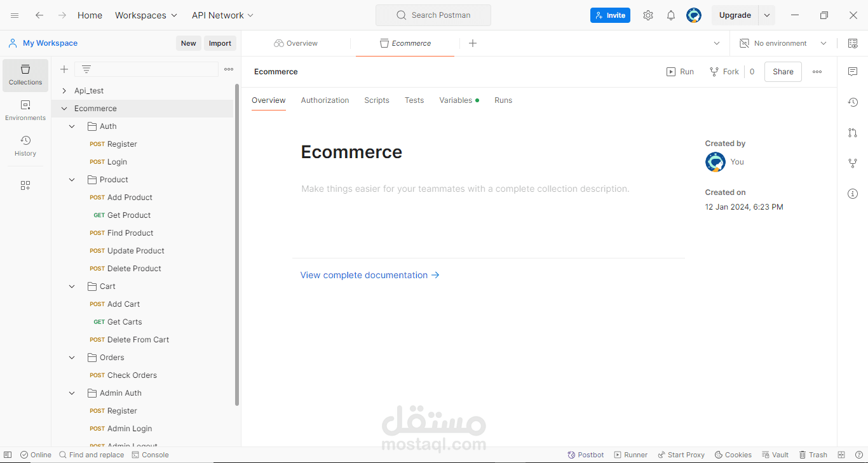
Task: Switch to the Authorization tab
Action: pos(325,100)
